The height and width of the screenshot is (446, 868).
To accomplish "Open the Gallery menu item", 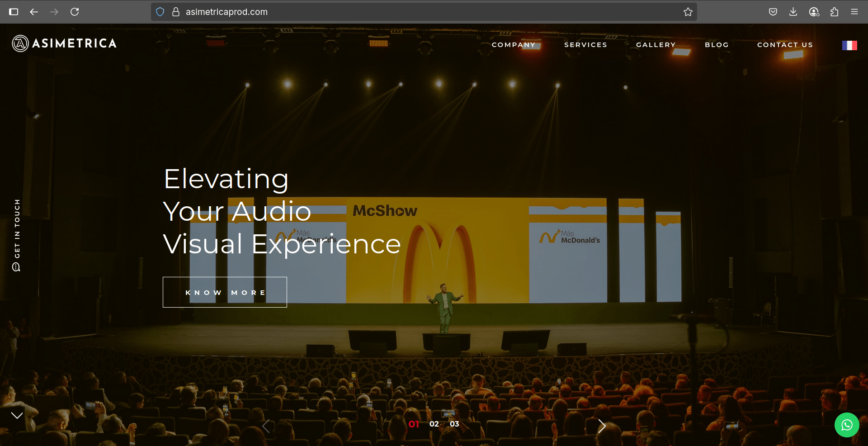I will [x=656, y=45].
